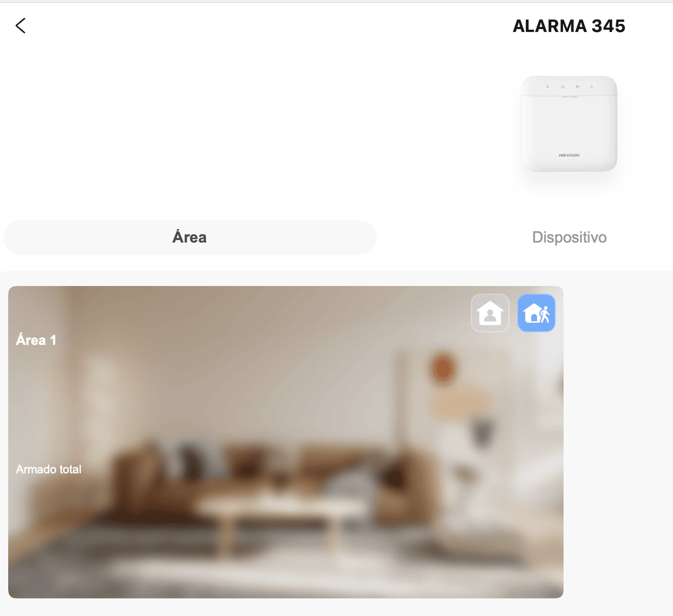Click third round indicator on panel image

tap(577, 86)
